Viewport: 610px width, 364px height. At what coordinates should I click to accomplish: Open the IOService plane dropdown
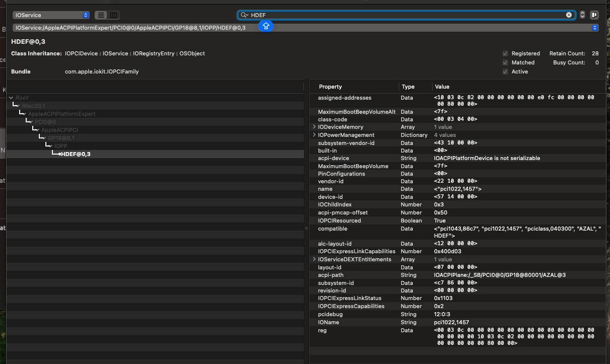(x=51, y=16)
